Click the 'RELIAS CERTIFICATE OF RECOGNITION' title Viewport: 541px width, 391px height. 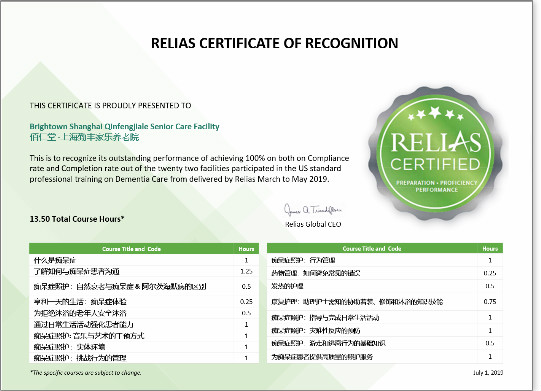tap(275, 43)
